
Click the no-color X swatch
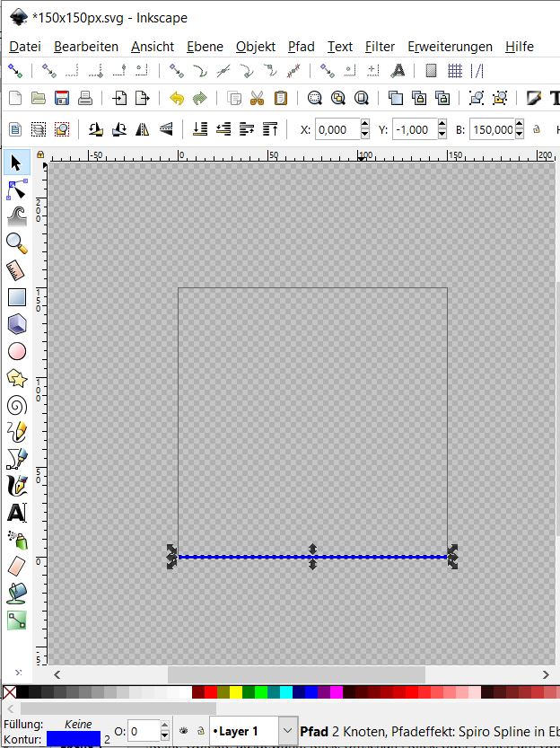tap(10, 692)
